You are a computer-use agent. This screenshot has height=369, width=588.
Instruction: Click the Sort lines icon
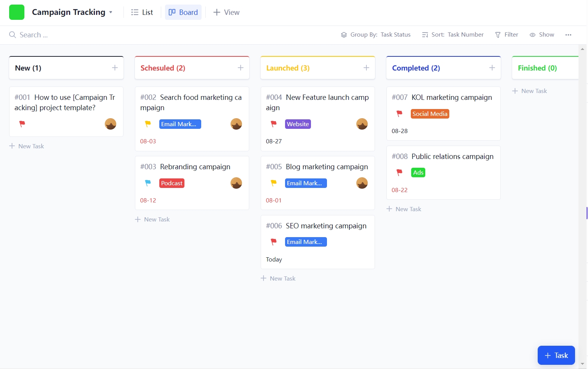click(425, 35)
